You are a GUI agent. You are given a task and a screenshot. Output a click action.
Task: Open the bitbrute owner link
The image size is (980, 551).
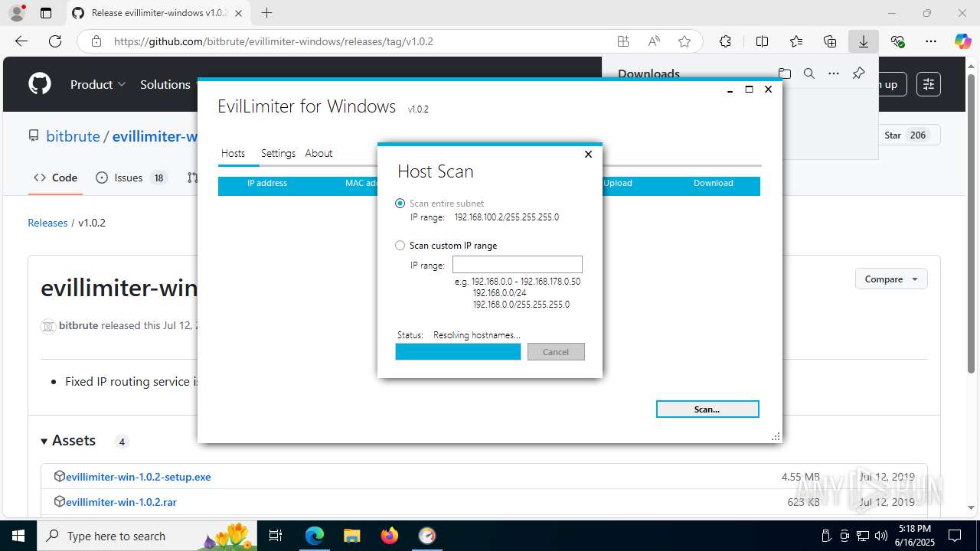tap(73, 136)
